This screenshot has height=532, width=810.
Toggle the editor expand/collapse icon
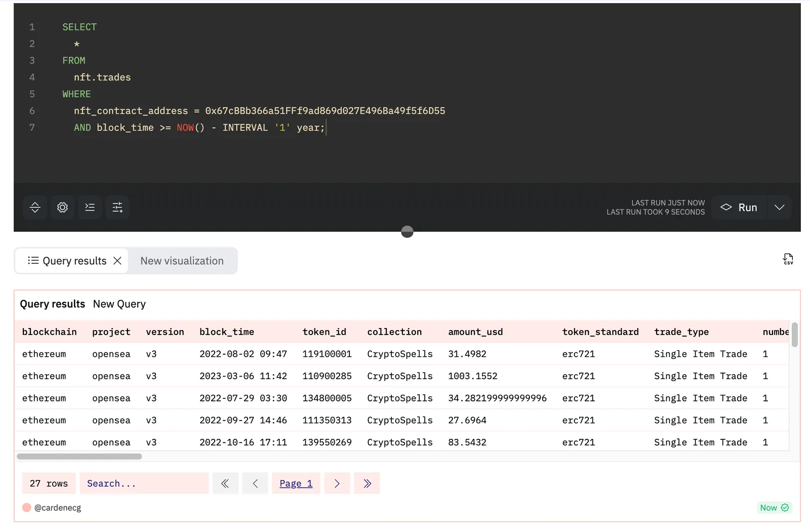pos(35,208)
